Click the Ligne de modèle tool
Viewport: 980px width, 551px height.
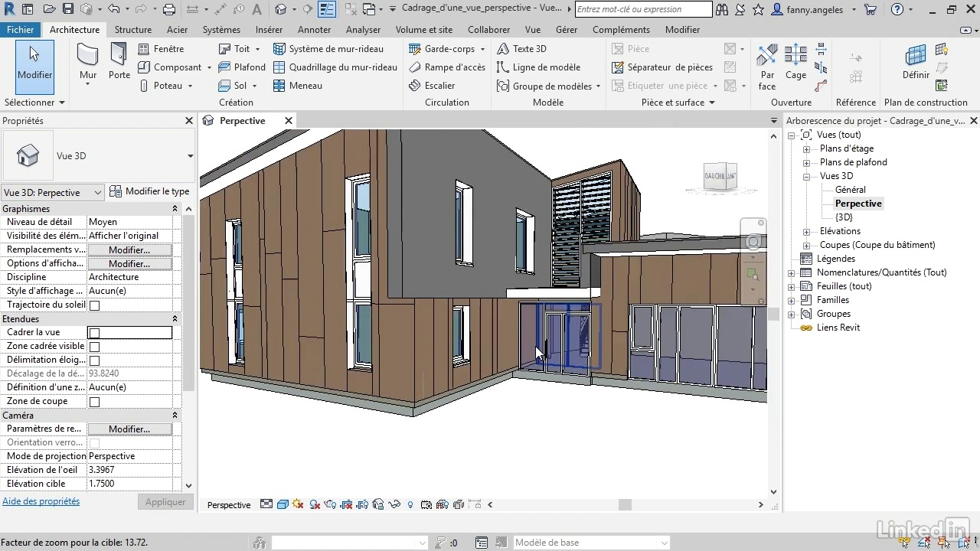[x=539, y=67]
